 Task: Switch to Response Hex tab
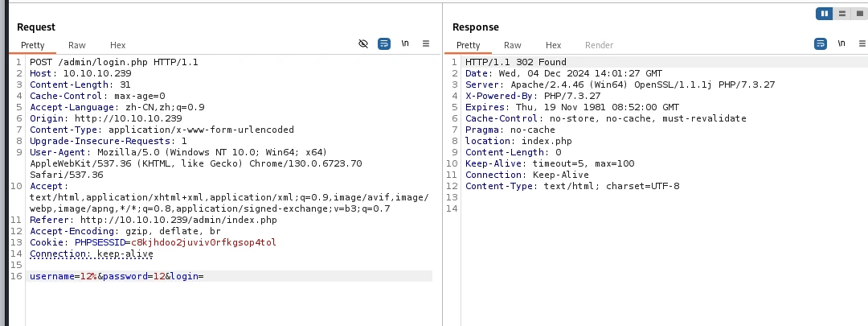pyautogui.click(x=554, y=45)
